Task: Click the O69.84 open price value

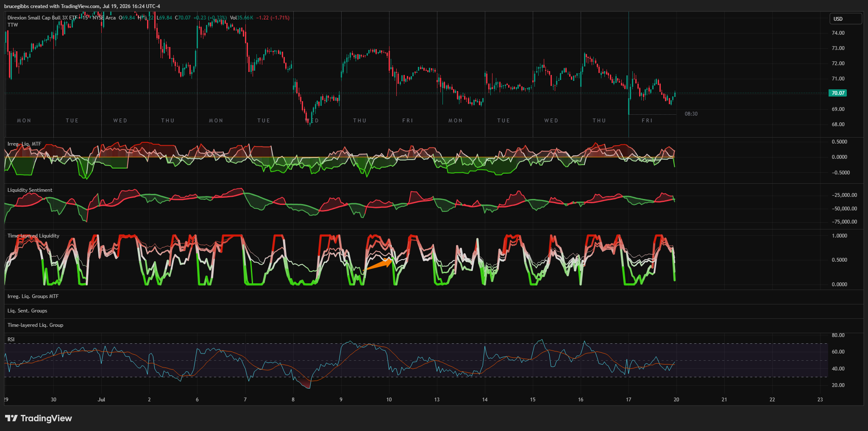Action: (127, 18)
